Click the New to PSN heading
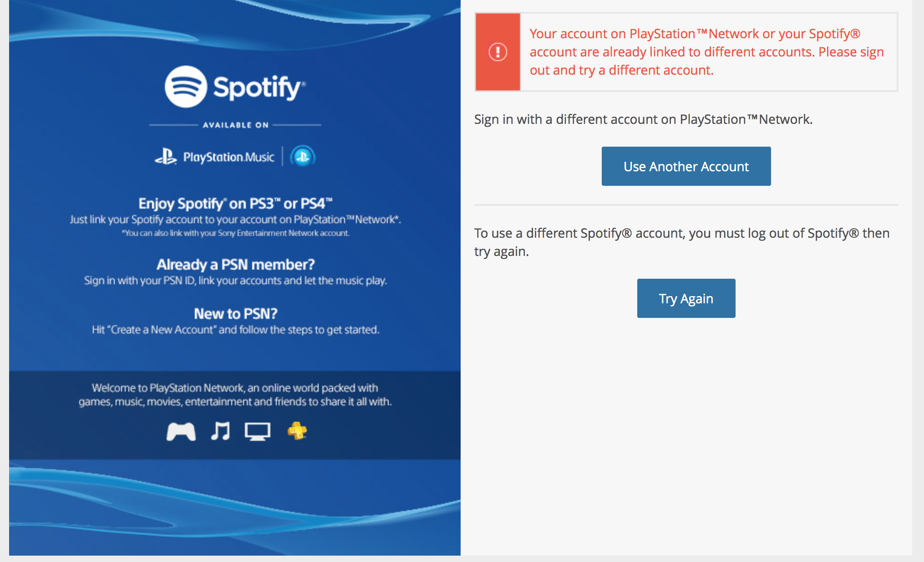The image size is (924, 562). (x=235, y=313)
